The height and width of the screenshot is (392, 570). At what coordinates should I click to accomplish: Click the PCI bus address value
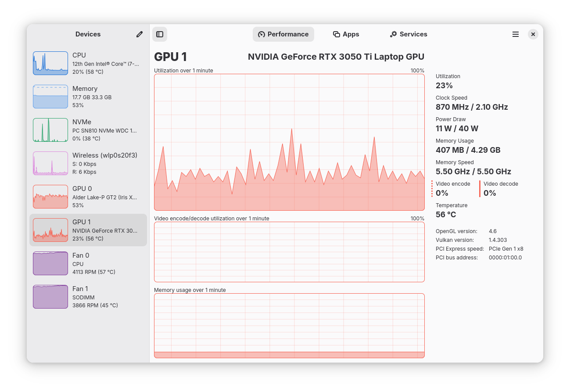(x=505, y=257)
